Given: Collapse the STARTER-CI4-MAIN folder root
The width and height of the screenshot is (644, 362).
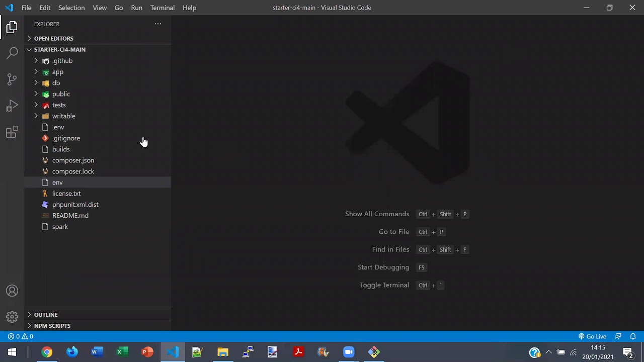Looking at the screenshot, I should pyautogui.click(x=98, y=49).
